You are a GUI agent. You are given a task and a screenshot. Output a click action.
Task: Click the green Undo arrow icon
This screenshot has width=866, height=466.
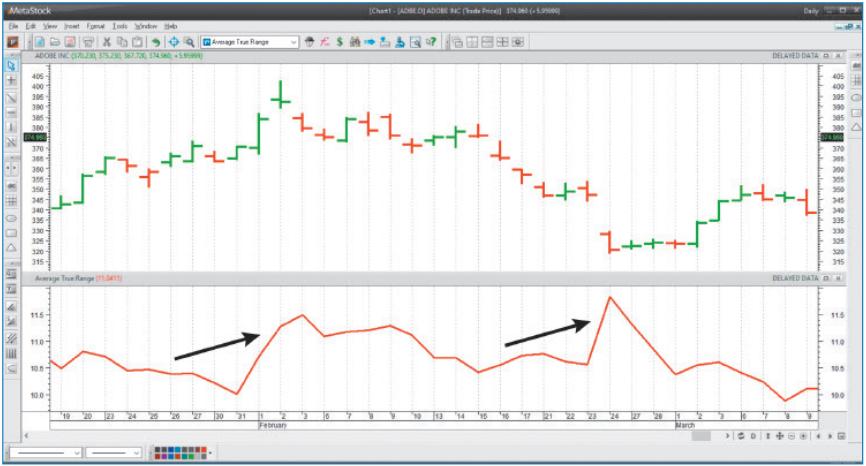(156, 42)
